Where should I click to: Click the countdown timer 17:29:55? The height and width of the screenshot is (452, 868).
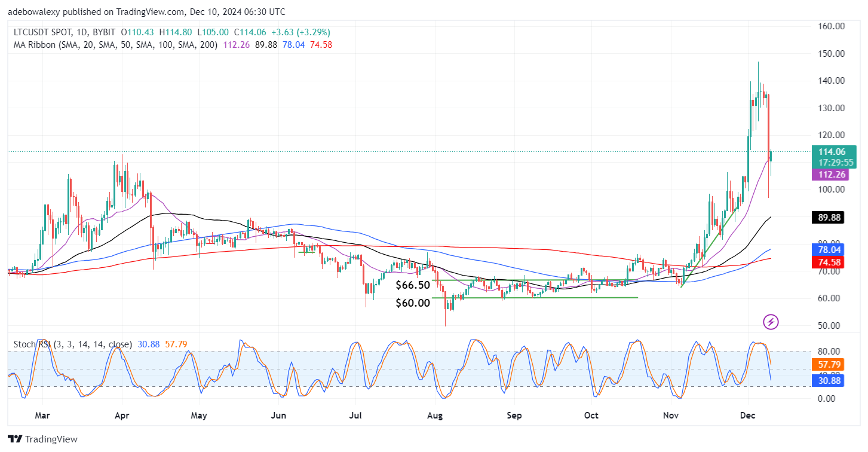coord(835,162)
